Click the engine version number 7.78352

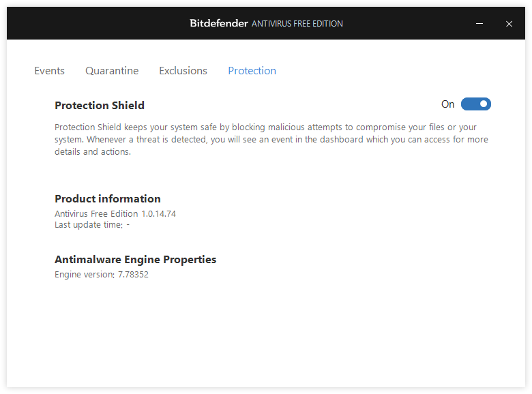(x=133, y=275)
